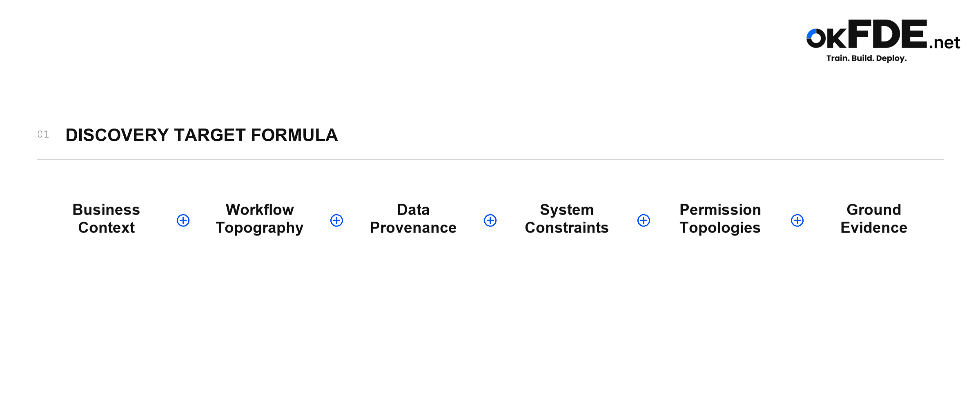The height and width of the screenshot is (408, 980).
Task: Select the Ground Evidence label
Action: click(x=874, y=219)
